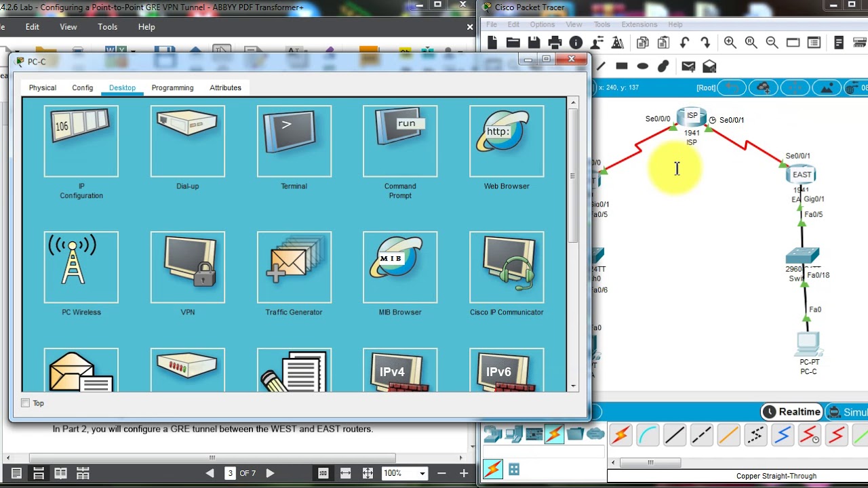This screenshot has height=488, width=868.
Task: Reset zoom in Packet Tracer
Action: coord(751,43)
